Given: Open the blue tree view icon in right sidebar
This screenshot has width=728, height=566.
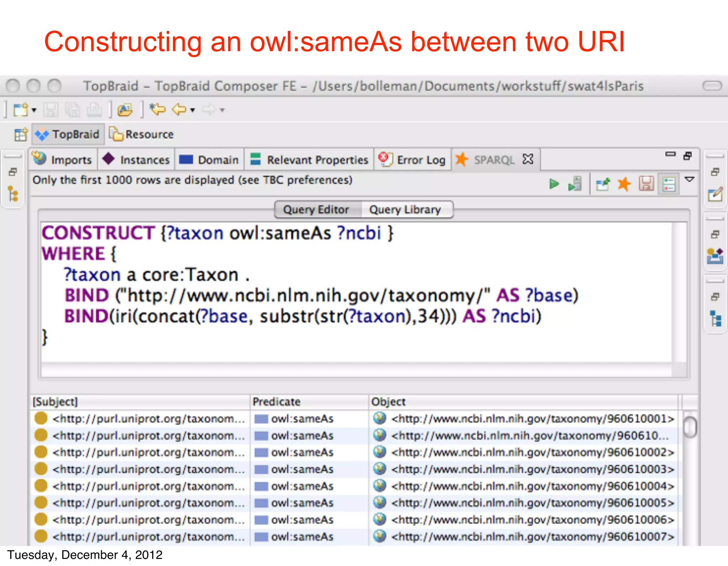Looking at the screenshot, I should tap(715, 318).
